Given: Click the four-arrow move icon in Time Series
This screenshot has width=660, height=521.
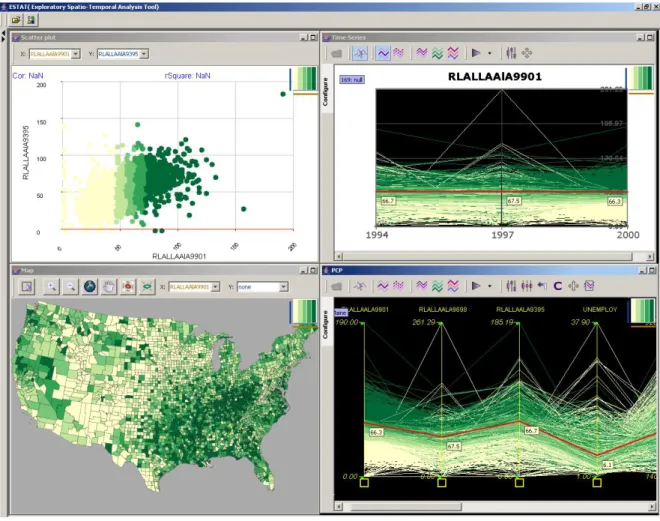Looking at the screenshot, I should pyautogui.click(x=527, y=53).
